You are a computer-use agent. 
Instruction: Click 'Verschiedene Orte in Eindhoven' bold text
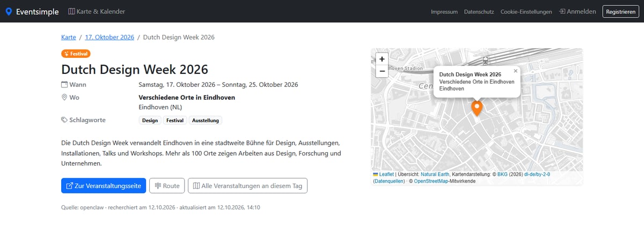point(187,97)
